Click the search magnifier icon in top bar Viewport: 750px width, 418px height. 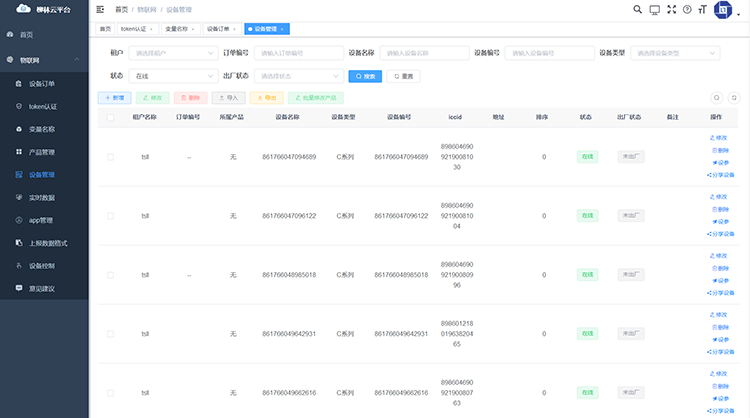(x=639, y=9)
